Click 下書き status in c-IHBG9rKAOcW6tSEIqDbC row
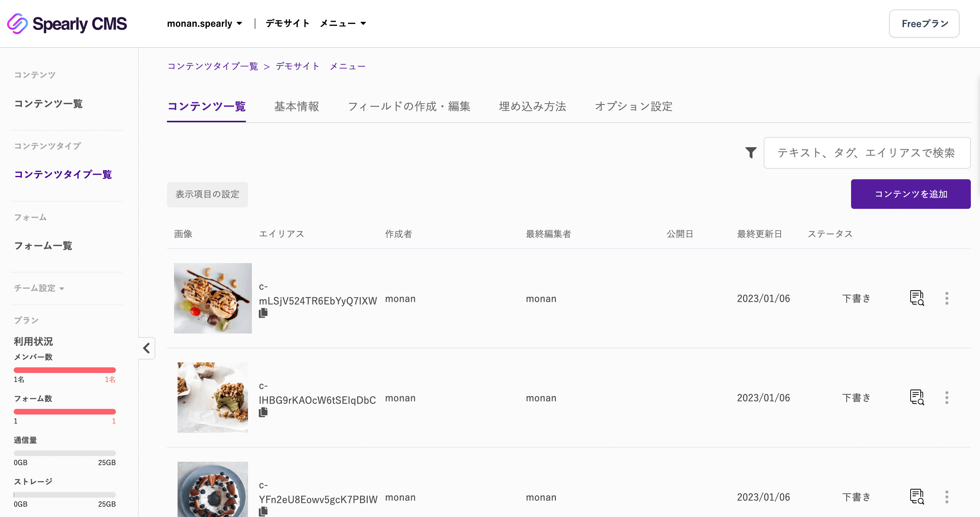 [x=856, y=398]
